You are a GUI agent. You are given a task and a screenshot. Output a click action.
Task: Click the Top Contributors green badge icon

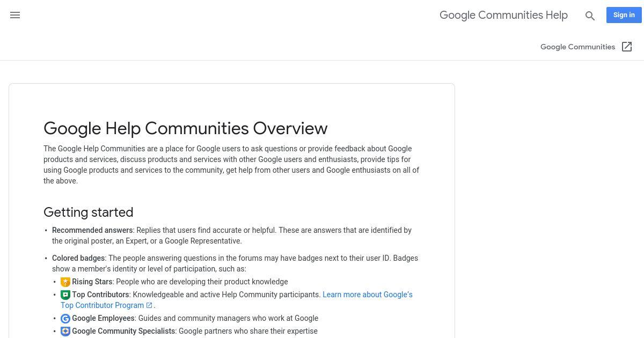pos(65,295)
